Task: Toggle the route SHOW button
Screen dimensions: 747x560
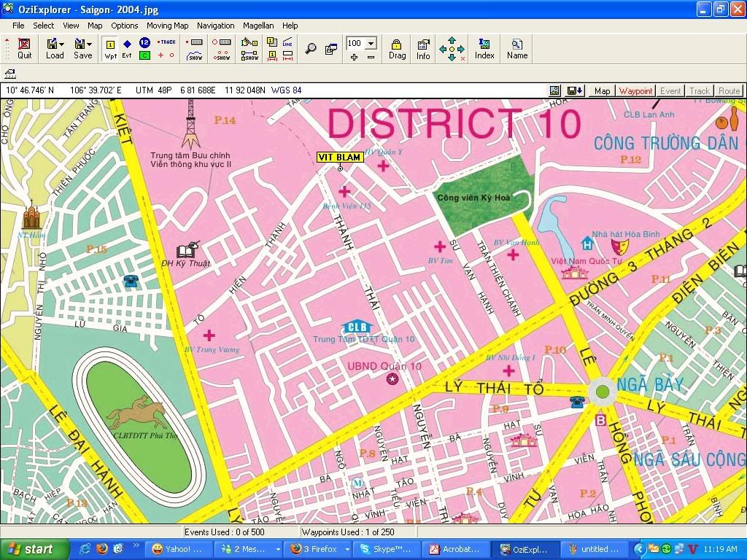Action: 249,55
